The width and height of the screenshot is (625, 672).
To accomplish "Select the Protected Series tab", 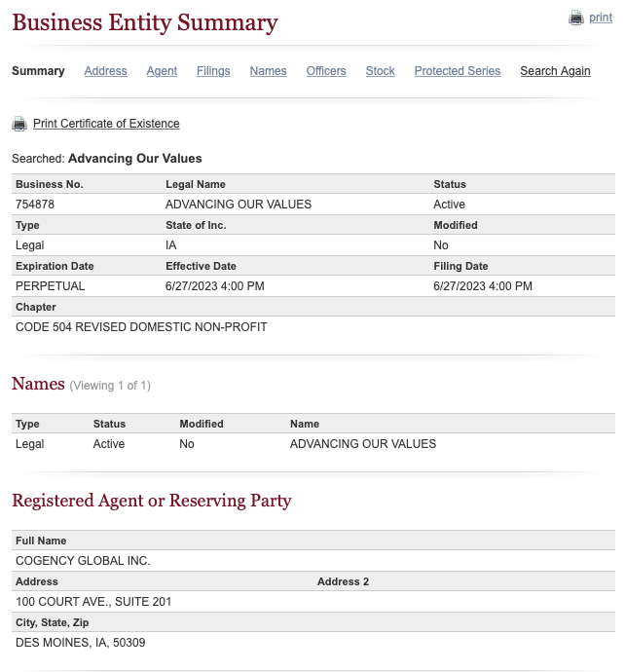I will pyautogui.click(x=458, y=71).
